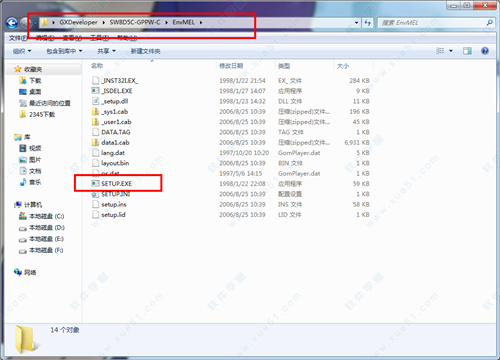The height and width of the screenshot is (360, 500).
Task: Click the 图片 library icon
Action: point(23,160)
